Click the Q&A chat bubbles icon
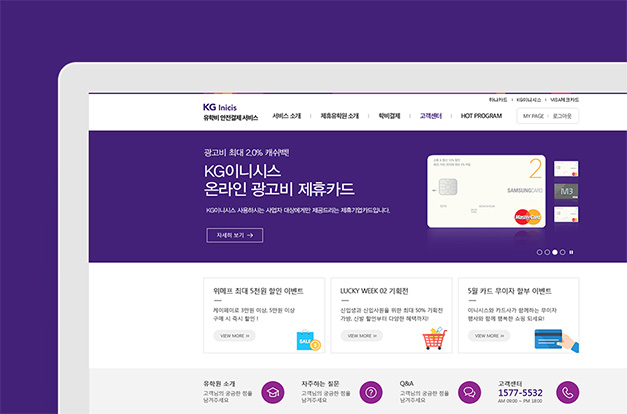The image size is (627, 414). click(469, 392)
